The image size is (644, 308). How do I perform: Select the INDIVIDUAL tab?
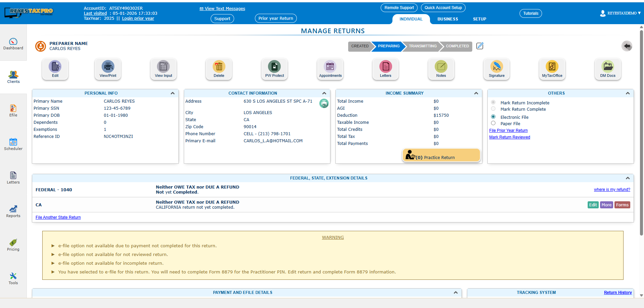(x=411, y=19)
